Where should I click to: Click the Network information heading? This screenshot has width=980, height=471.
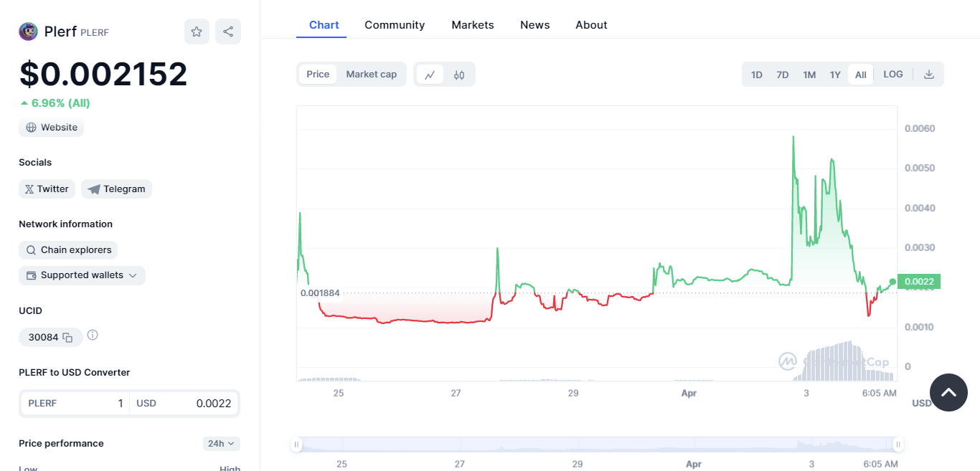point(66,224)
